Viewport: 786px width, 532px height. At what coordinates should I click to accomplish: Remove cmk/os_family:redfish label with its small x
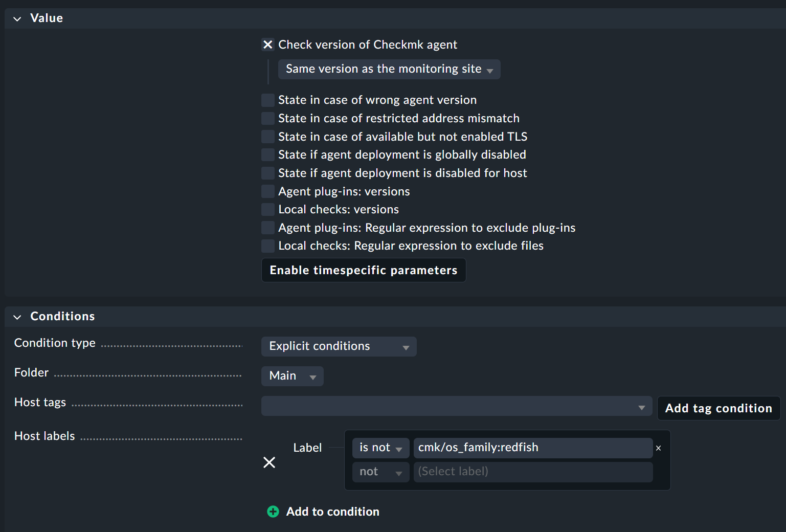[x=658, y=448]
